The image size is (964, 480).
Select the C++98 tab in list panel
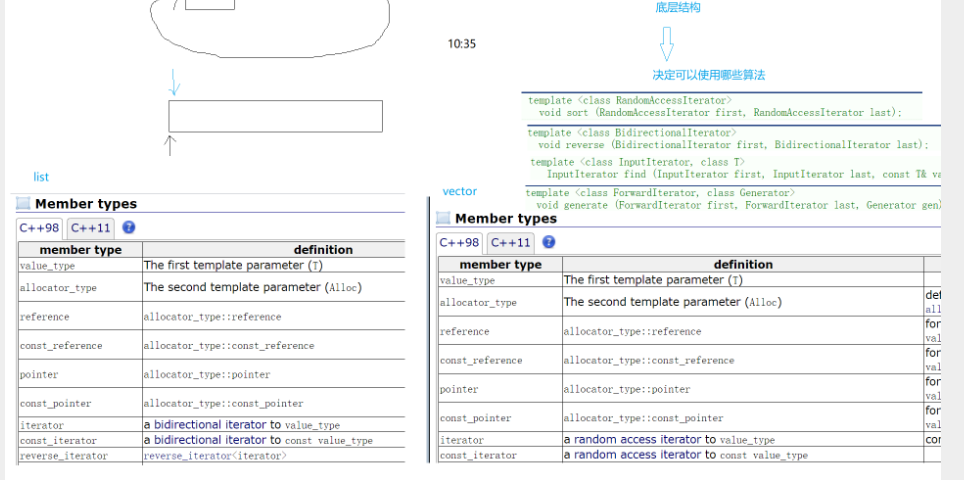click(x=39, y=228)
